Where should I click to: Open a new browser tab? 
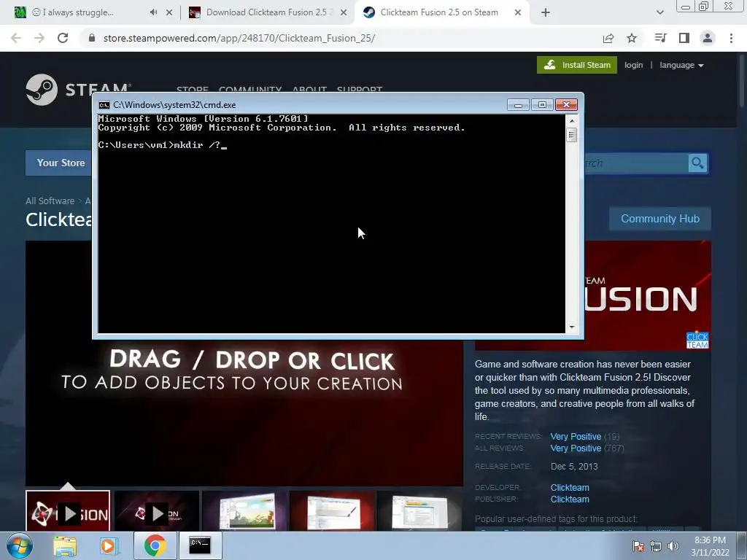tap(546, 12)
